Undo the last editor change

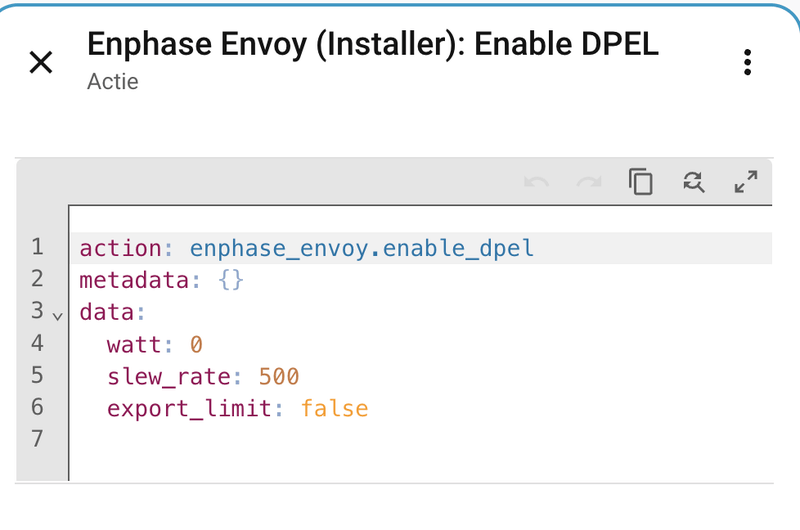[x=536, y=182]
